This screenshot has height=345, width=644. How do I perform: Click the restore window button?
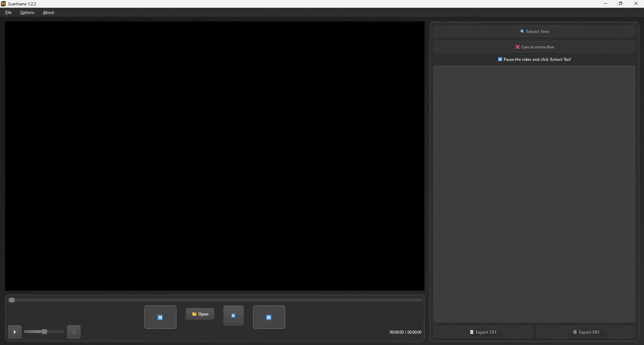pos(620,3)
